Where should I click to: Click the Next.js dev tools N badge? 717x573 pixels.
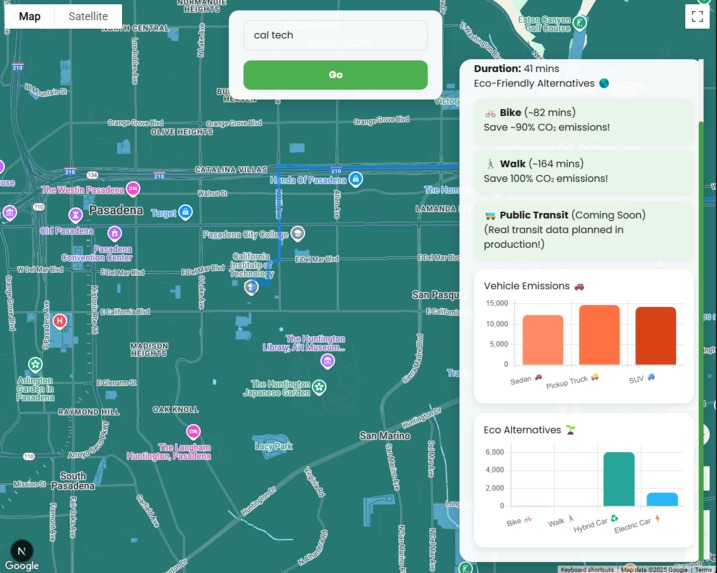pyautogui.click(x=21, y=551)
